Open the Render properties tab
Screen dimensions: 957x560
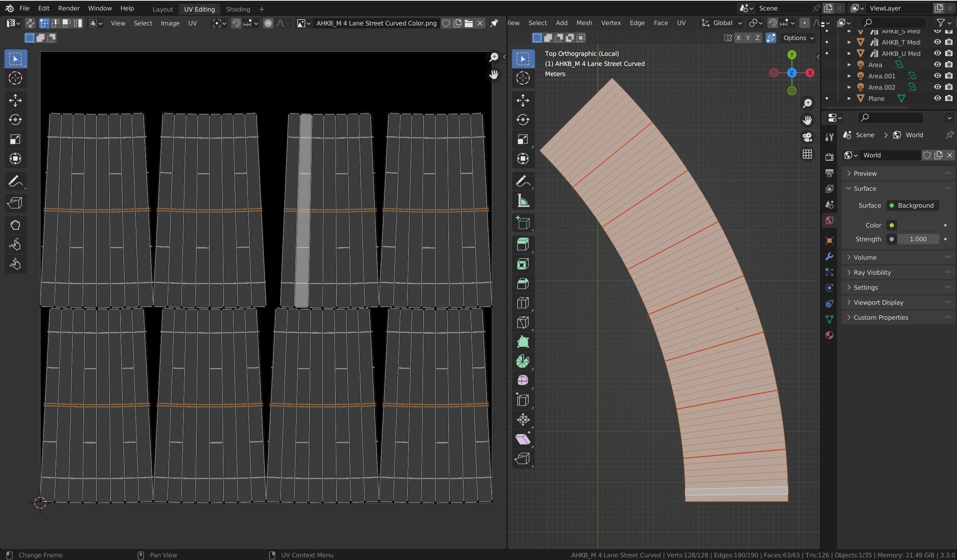829,157
